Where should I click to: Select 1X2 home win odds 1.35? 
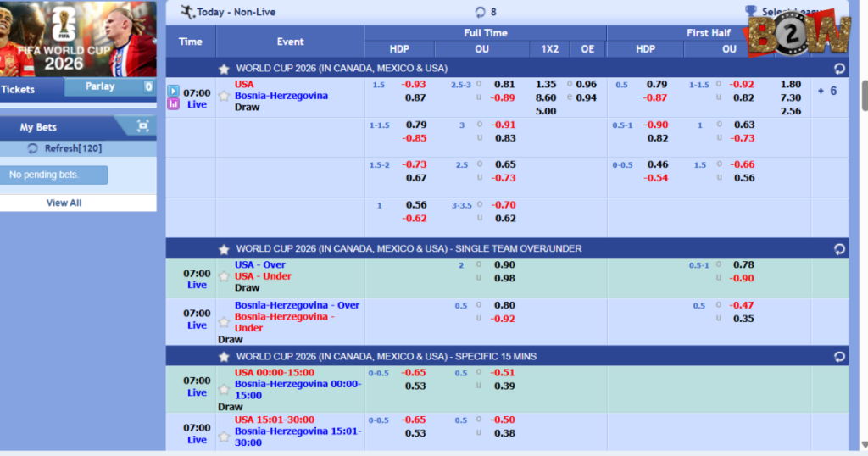pos(546,85)
